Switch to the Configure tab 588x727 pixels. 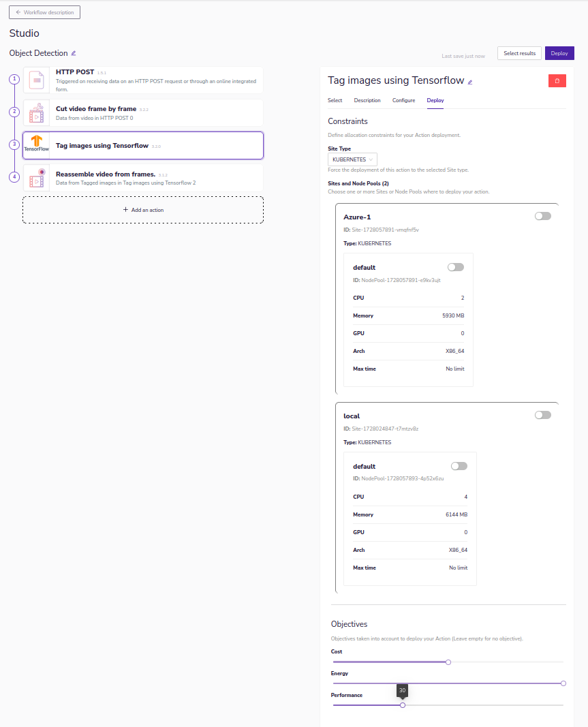coord(403,100)
